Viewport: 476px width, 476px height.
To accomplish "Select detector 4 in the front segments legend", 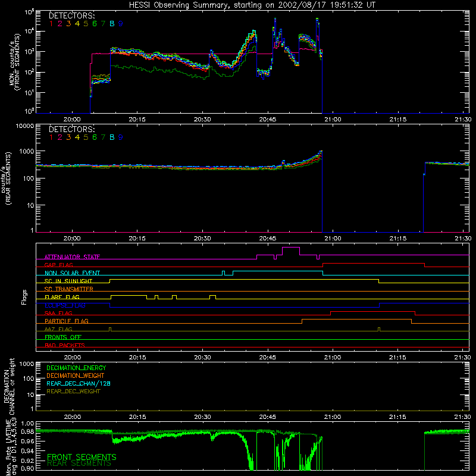I will (x=77, y=24).
